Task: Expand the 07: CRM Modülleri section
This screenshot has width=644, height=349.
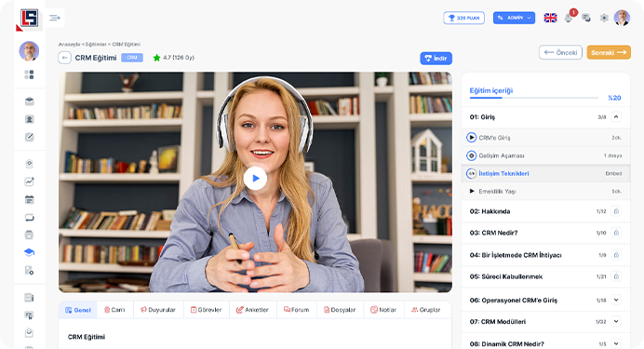Action: click(616, 321)
